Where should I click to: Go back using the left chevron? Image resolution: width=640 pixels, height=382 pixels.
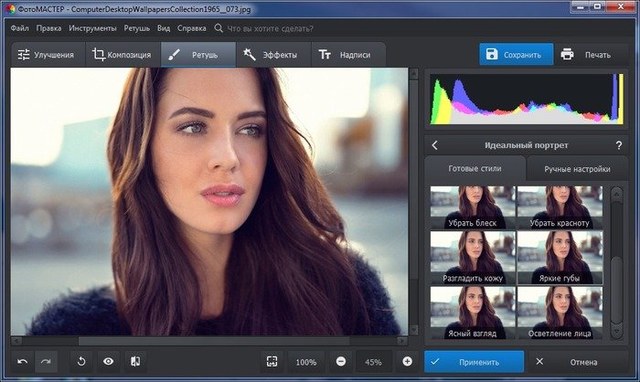435,145
